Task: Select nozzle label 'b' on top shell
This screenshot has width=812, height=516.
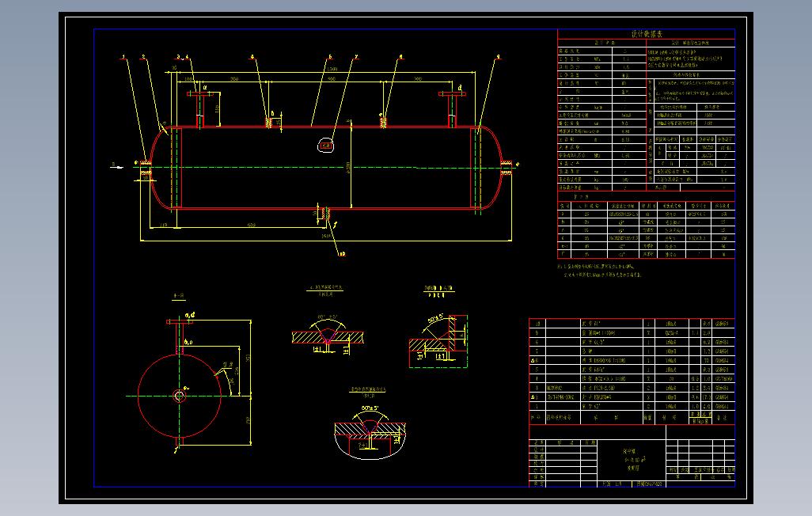Action: click(273, 113)
